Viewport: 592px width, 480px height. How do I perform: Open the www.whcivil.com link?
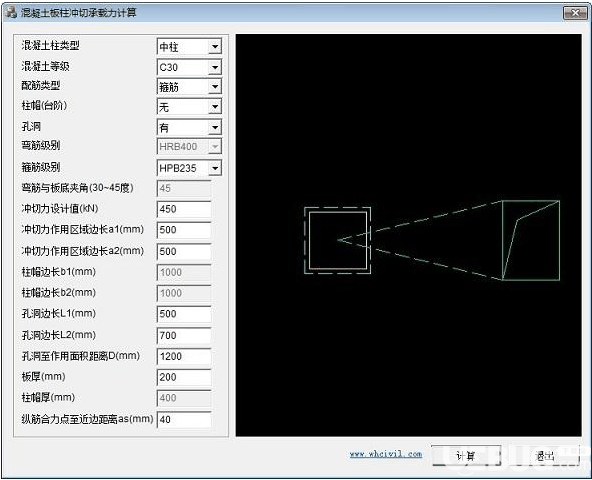click(x=385, y=454)
